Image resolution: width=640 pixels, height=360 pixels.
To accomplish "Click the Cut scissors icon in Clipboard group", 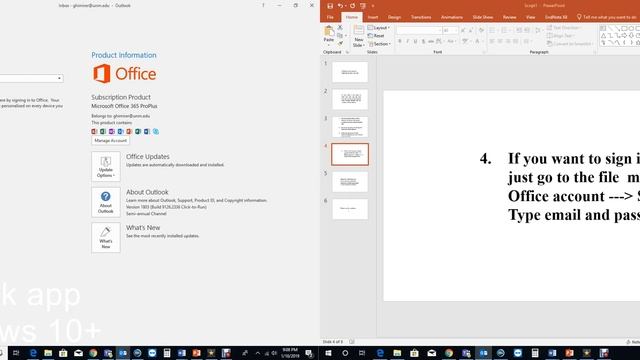I will (340, 27).
